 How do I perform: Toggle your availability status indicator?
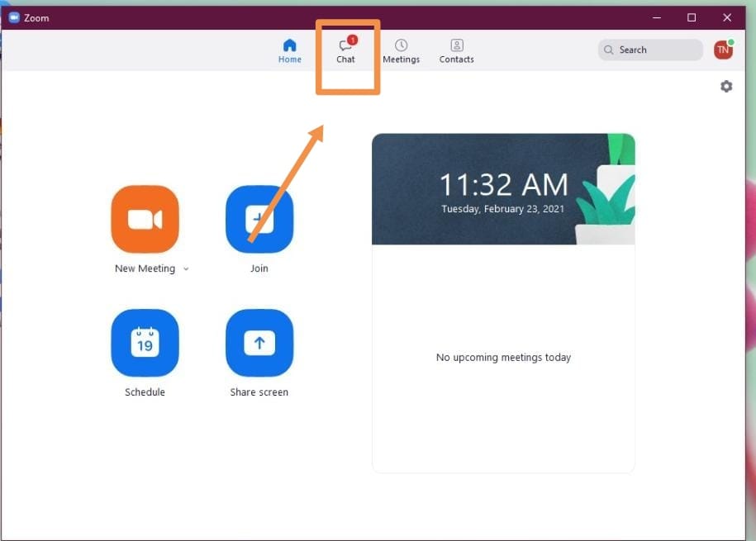tap(732, 42)
